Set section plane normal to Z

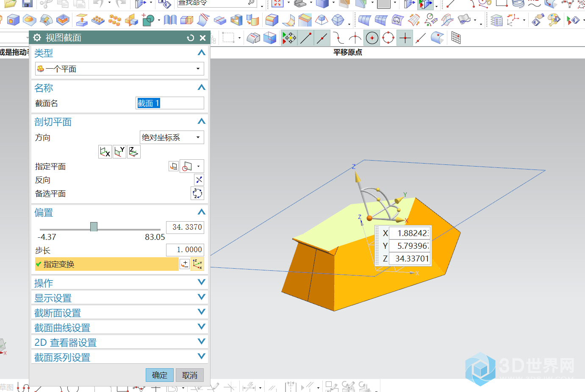pyautogui.click(x=134, y=152)
